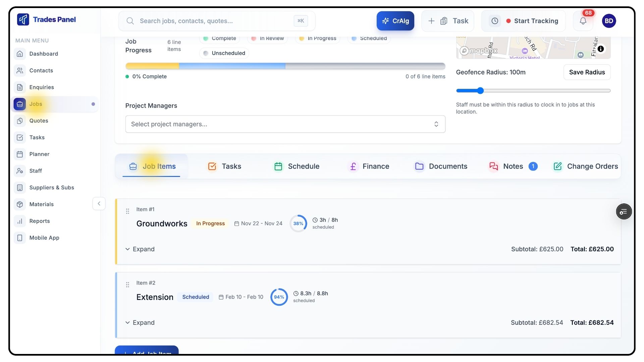Open the Materials sidebar icon
This screenshot has height=362, width=644.
20,204
